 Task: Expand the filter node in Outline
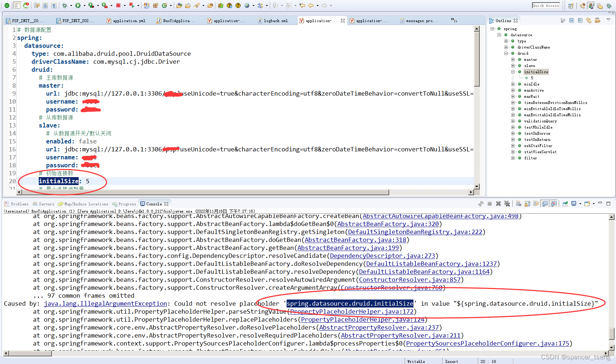click(x=513, y=158)
